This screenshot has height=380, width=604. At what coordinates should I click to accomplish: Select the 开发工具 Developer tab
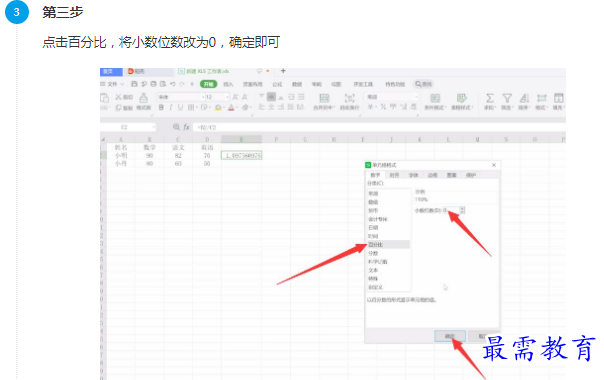coord(363,84)
